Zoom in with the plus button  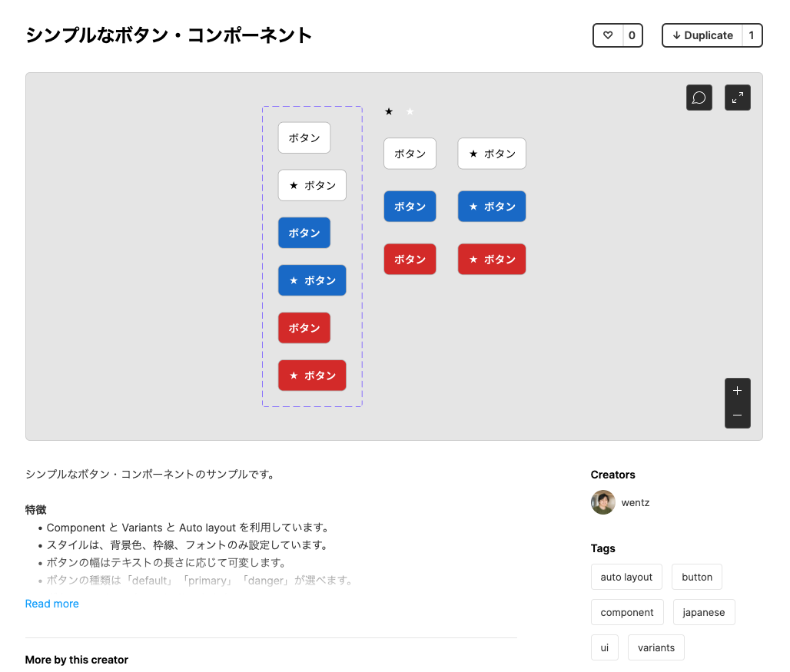point(738,391)
